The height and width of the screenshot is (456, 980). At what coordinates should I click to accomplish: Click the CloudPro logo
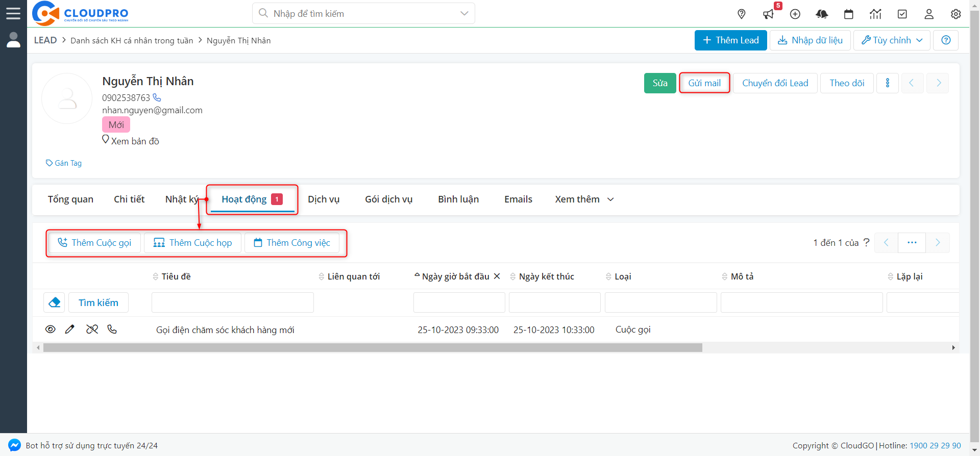[x=80, y=13]
